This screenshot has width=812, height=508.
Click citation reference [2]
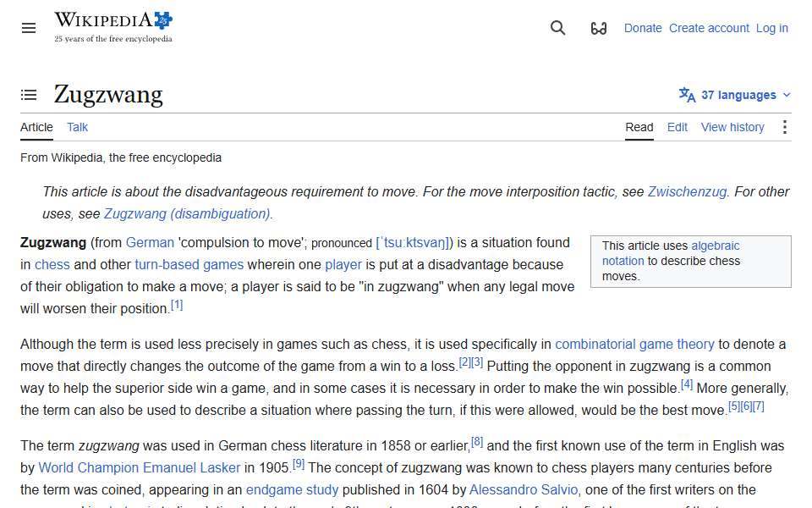tap(465, 362)
